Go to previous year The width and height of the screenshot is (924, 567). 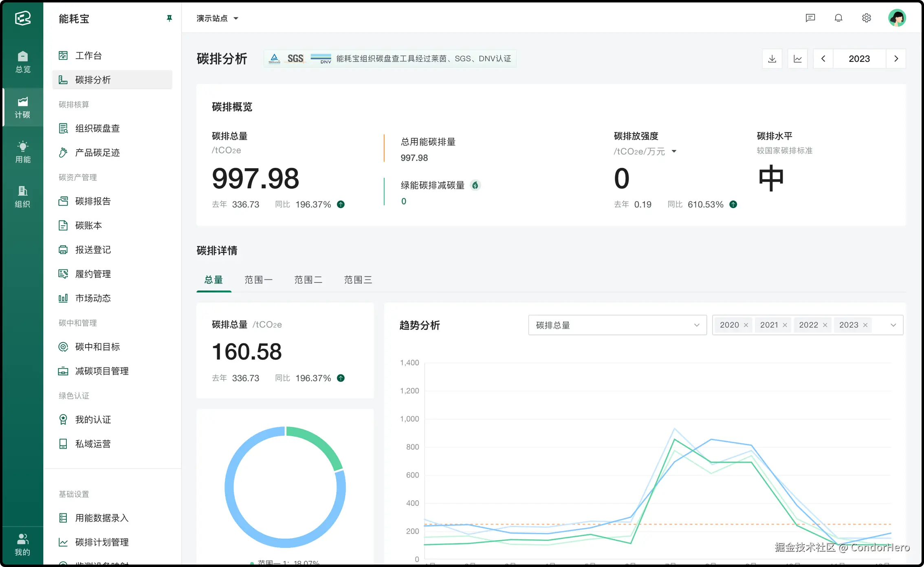pos(823,59)
